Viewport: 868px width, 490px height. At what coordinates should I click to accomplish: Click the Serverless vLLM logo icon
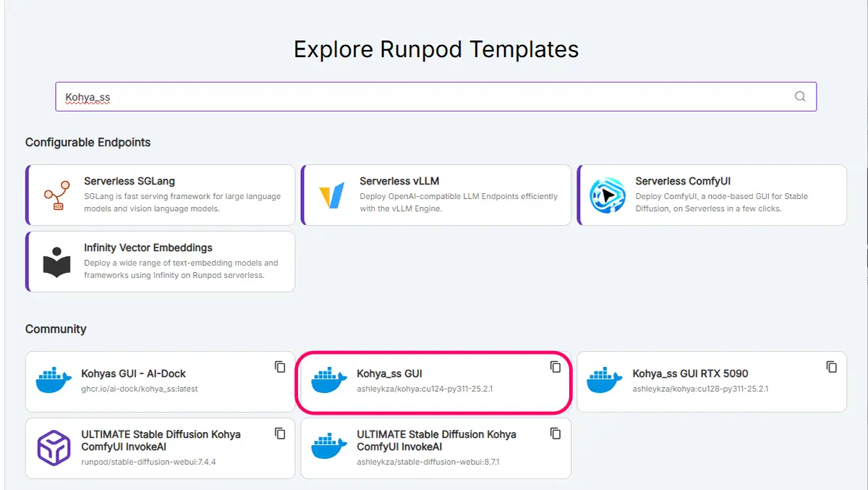[x=332, y=195]
